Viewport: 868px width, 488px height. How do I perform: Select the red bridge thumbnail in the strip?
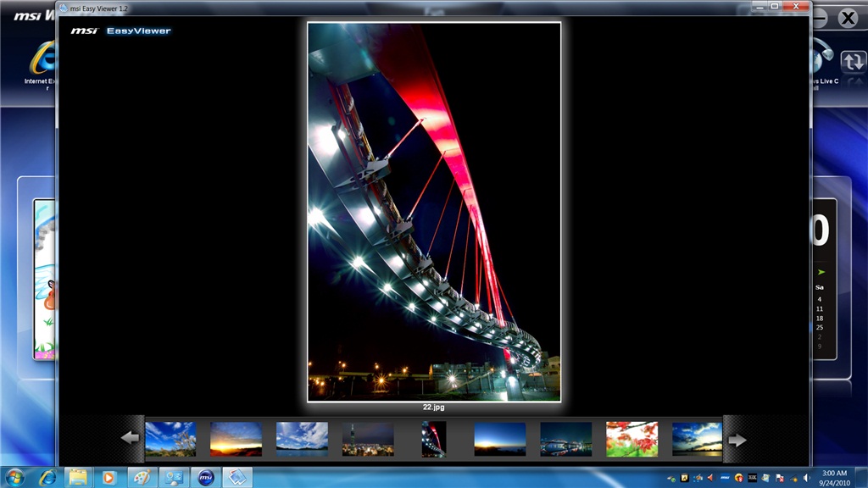pyautogui.click(x=434, y=439)
